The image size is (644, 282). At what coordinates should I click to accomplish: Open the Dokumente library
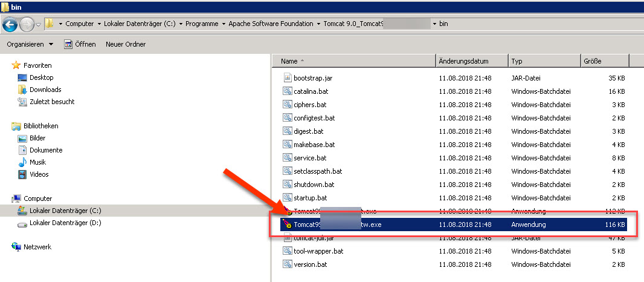[46, 150]
